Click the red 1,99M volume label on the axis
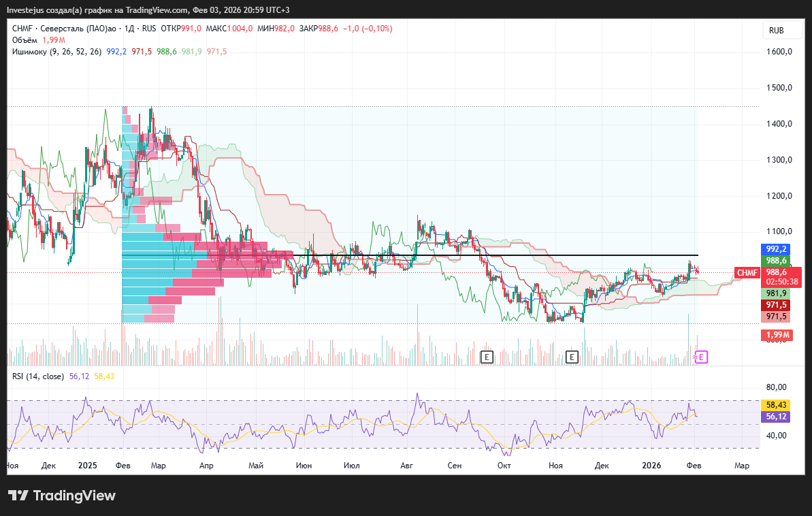 point(775,335)
